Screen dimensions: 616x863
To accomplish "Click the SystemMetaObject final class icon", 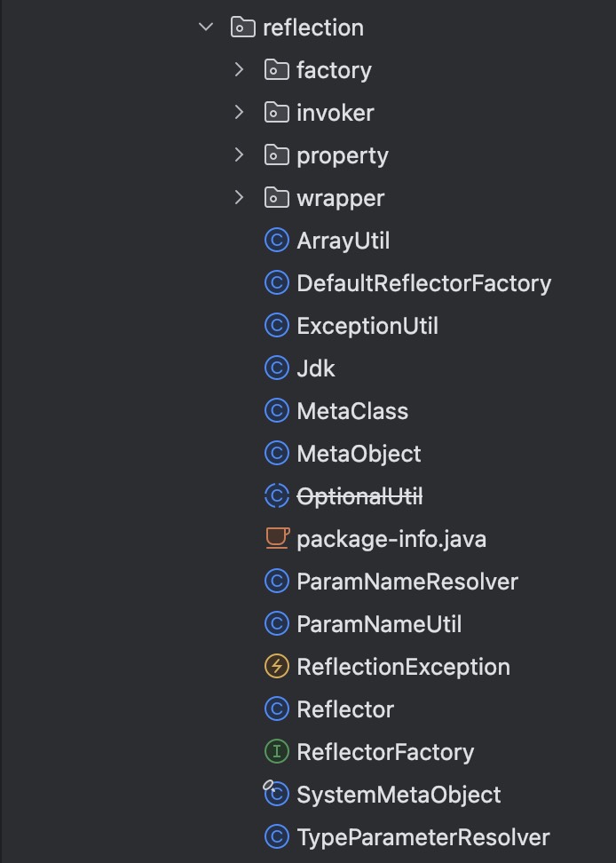I will 277,795.
